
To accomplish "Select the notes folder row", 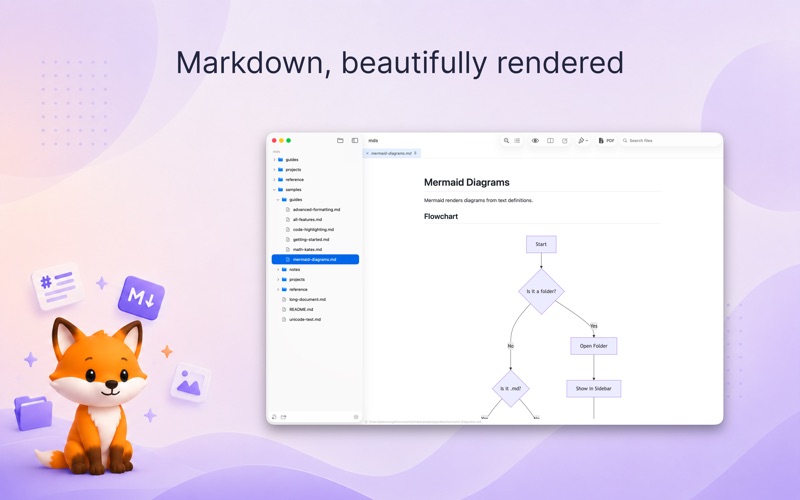I will click(x=315, y=269).
